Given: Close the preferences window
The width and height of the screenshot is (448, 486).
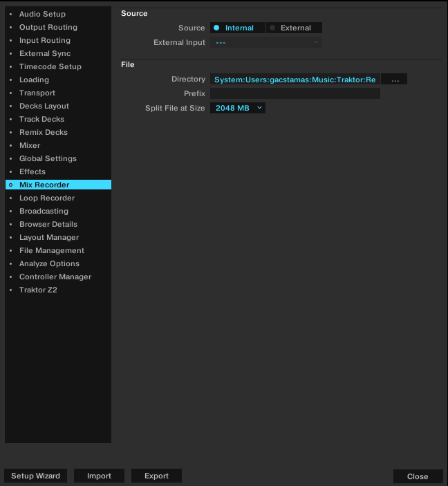Looking at the screenshot, I should pyautogui.click(x=418, y=476).
